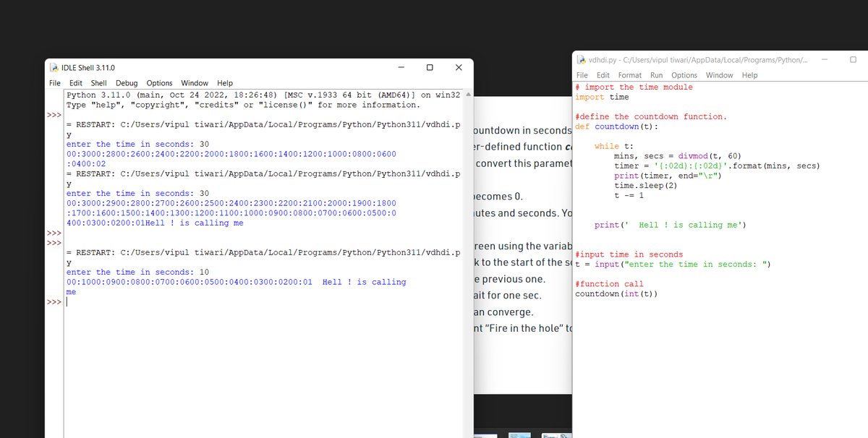Click the '#input time in seconds' comment
Screen dimensions: 868x438
(x=629, y=254)
